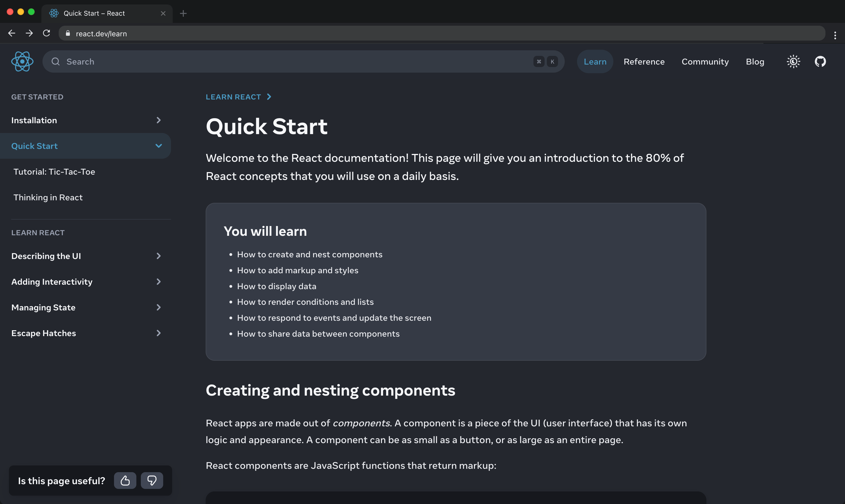This screenshot has width=845, height=504.
Task: Click the GET STARTED sidebar label
Action: coord(37,97)
